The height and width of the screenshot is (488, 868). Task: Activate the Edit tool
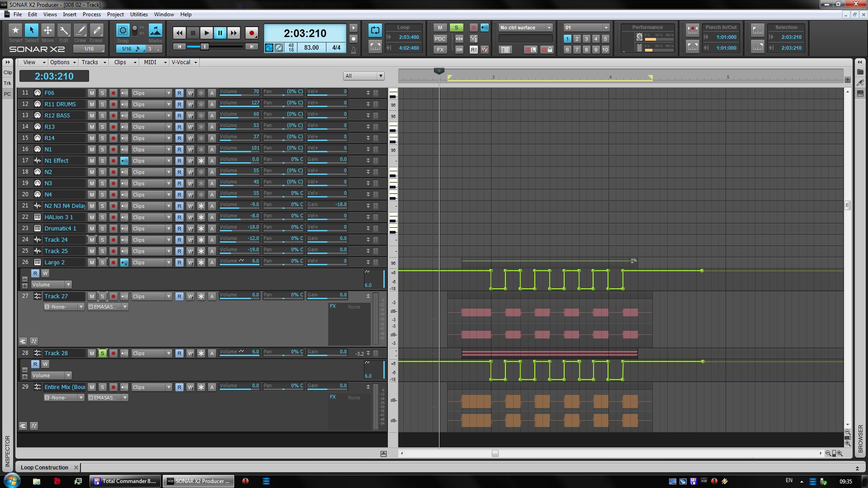(64, 30)
